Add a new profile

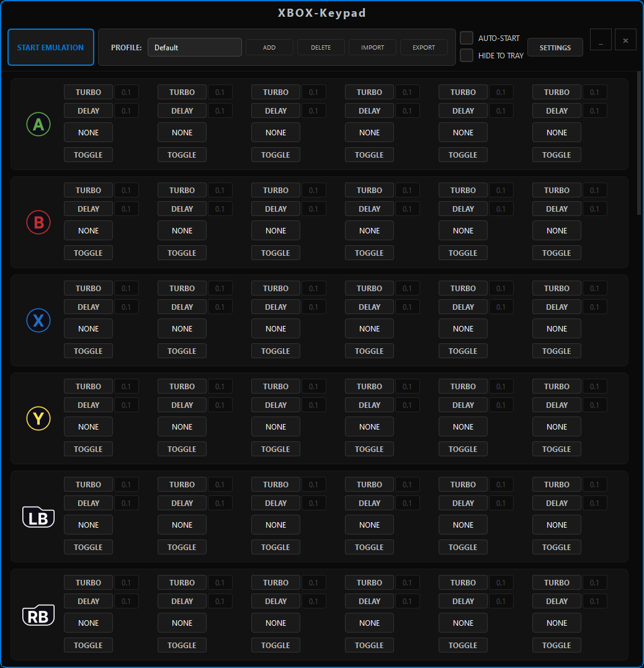(x=269, y=47)
